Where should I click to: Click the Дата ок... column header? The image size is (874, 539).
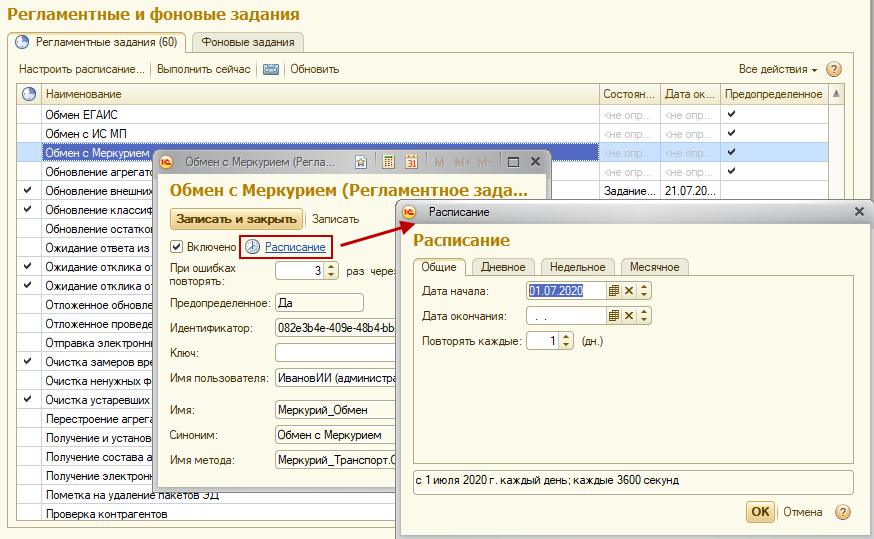point(690,94)
